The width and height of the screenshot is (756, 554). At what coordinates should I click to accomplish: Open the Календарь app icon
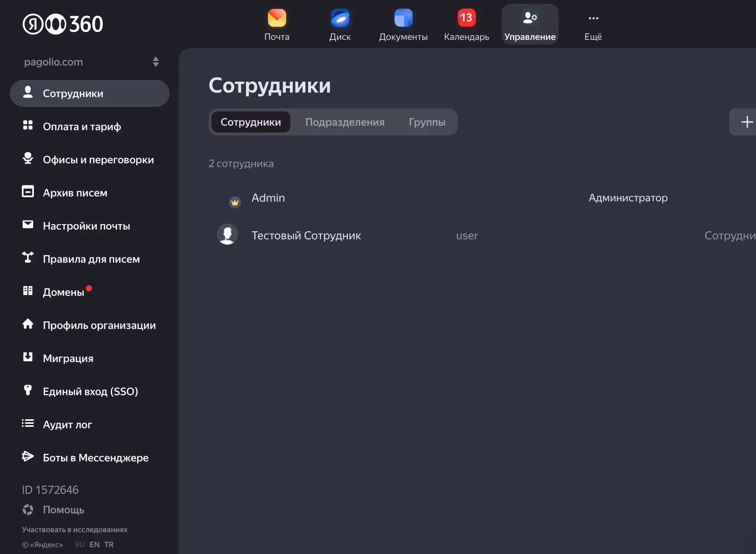pos(466,18)
